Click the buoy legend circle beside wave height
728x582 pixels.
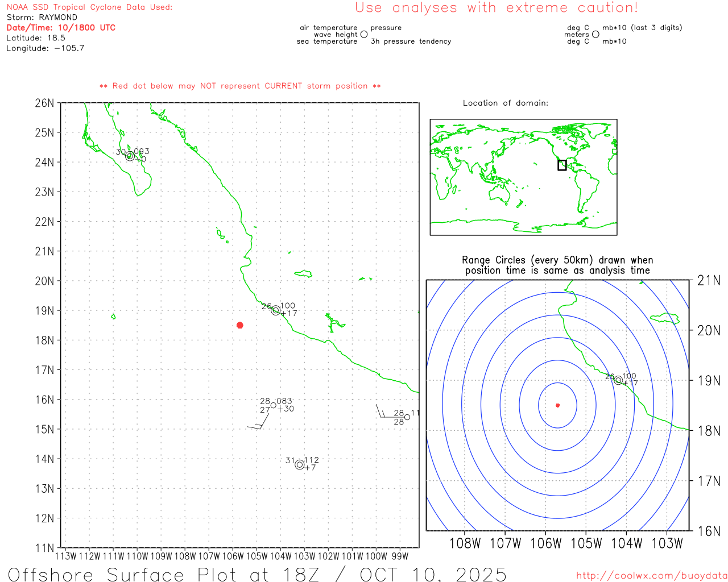364,34
